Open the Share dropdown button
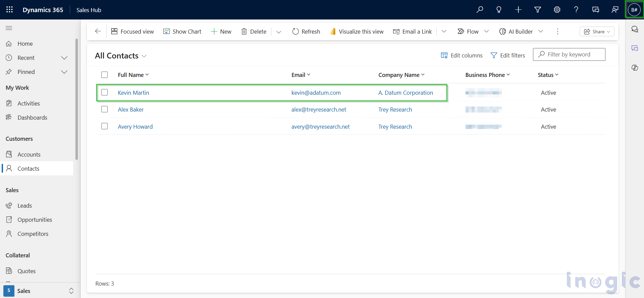 (x=597, y=31)
